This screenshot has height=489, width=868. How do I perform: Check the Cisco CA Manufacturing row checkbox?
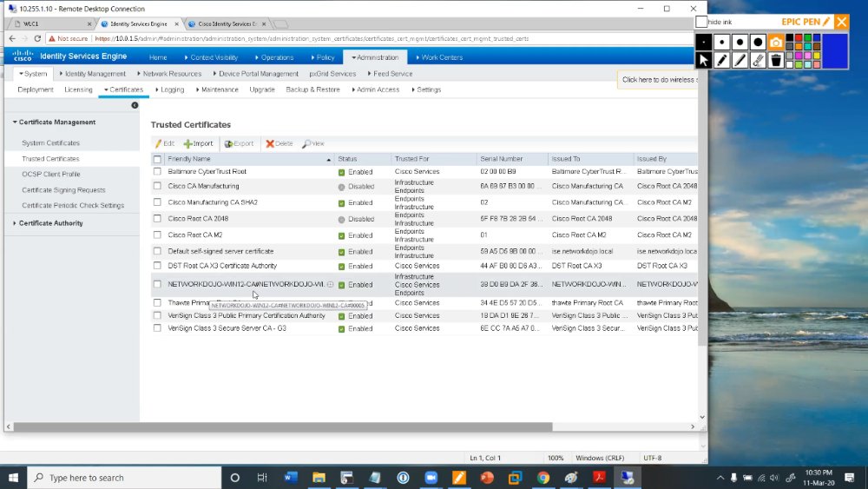[157, 186]
